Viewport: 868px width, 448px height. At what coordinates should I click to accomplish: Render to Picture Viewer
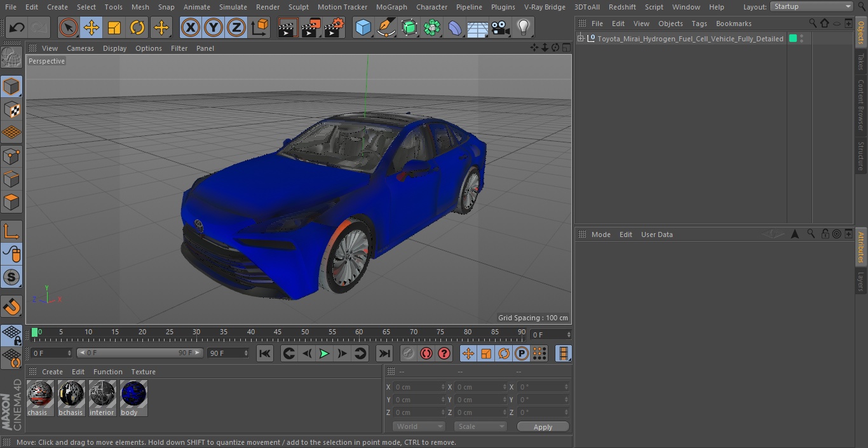tap(311, 27)
